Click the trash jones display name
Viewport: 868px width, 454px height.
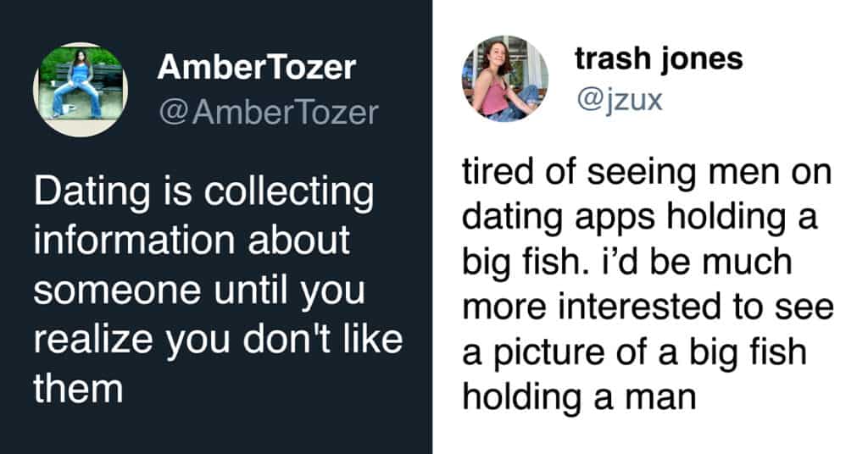[659, 58]
